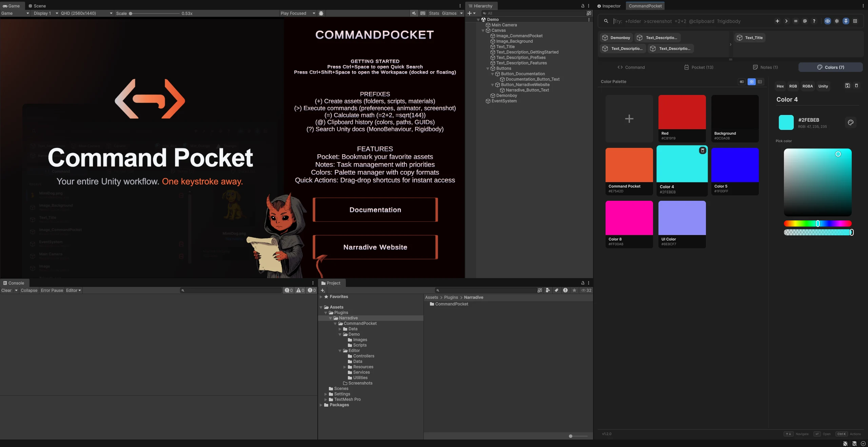868x447 pixels.
Task: Save the color using the floppy disk icon
Action: (847, 86)
